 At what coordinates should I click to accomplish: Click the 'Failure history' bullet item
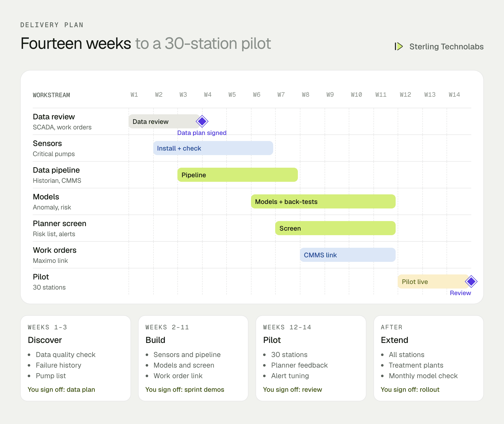[x=58, y=365]
